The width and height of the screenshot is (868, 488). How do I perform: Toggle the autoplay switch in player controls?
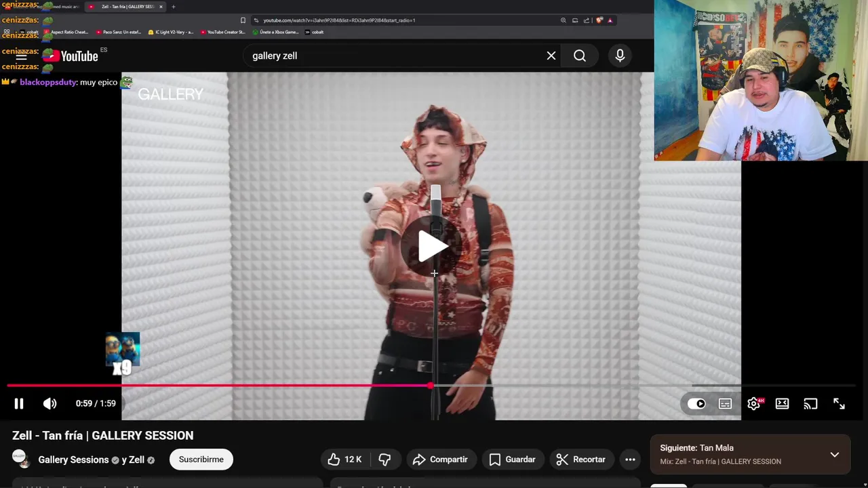(x=696, y=404)
